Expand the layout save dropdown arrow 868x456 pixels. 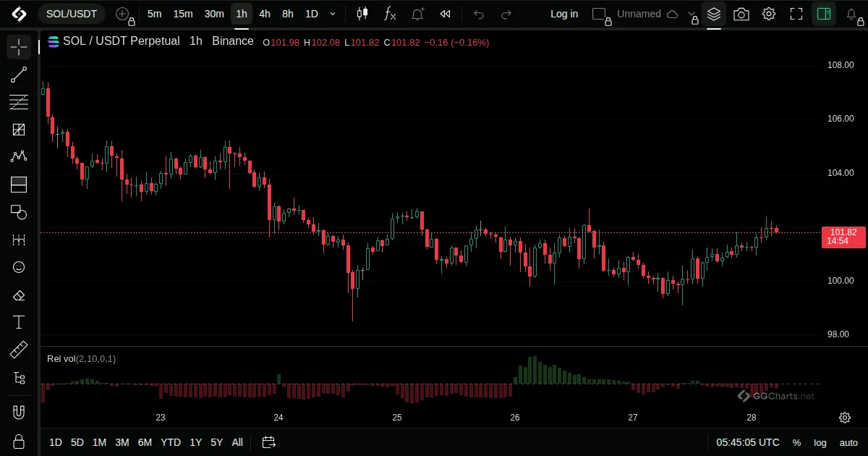(x=692, y=14)
